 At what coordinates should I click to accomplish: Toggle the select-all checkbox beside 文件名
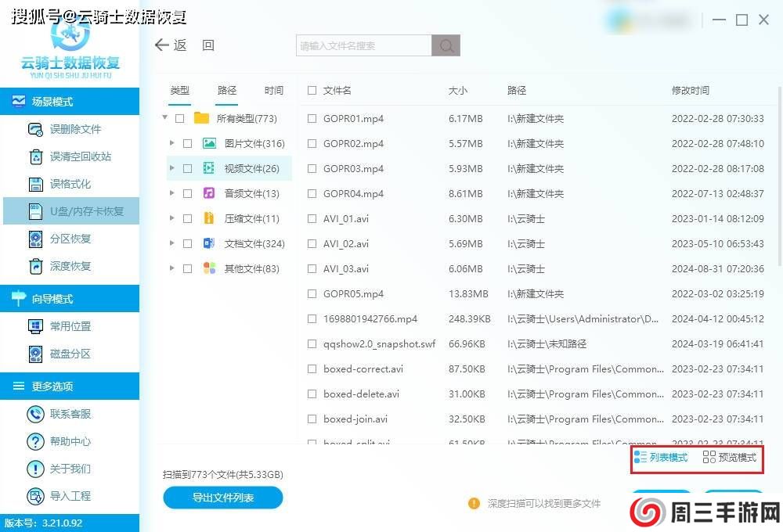[x=312, y=91]
